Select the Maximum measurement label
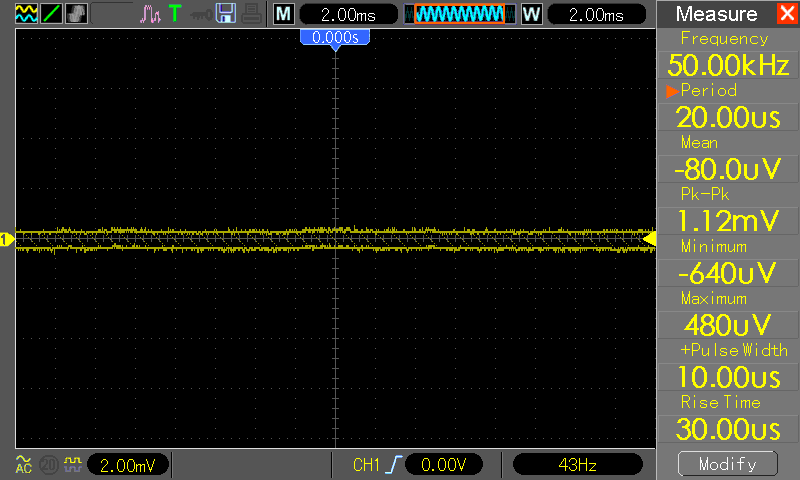The height and width of the screenshot is (480, 800). pos(714,298)
